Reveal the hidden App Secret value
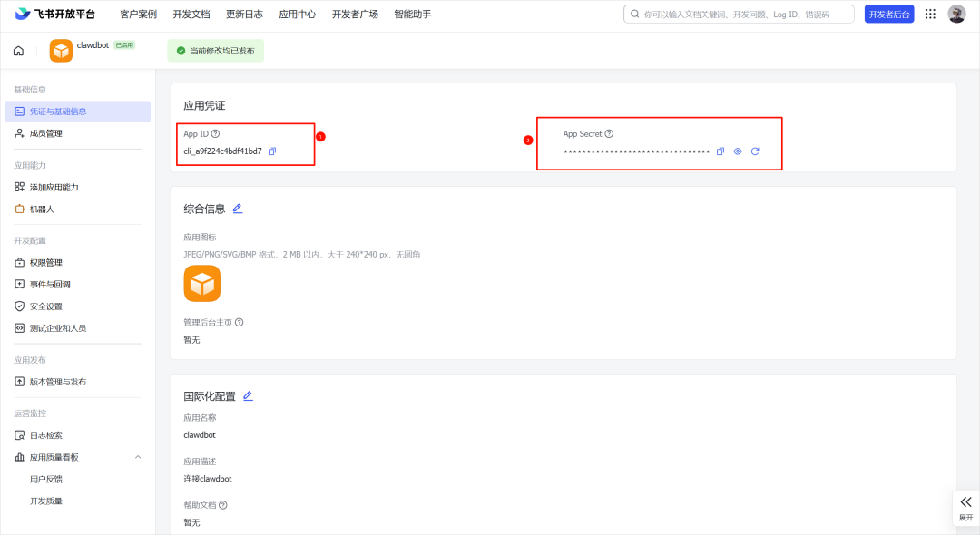980x535 pixels. pos(737,151)
